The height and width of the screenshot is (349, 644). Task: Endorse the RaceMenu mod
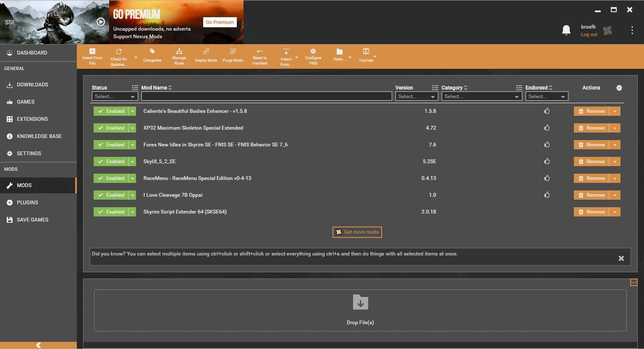[x=547, y=178]
